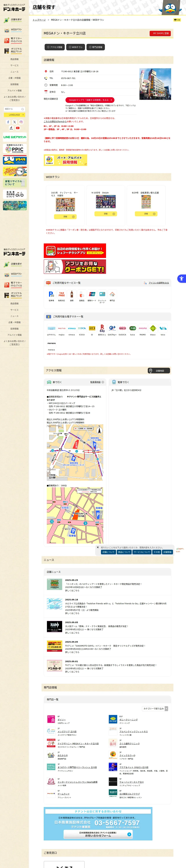Screen dimensions: 186x868
Task: Select the 銀聯カード service icon
Action: pyautogui.click(x=92, y=294)
